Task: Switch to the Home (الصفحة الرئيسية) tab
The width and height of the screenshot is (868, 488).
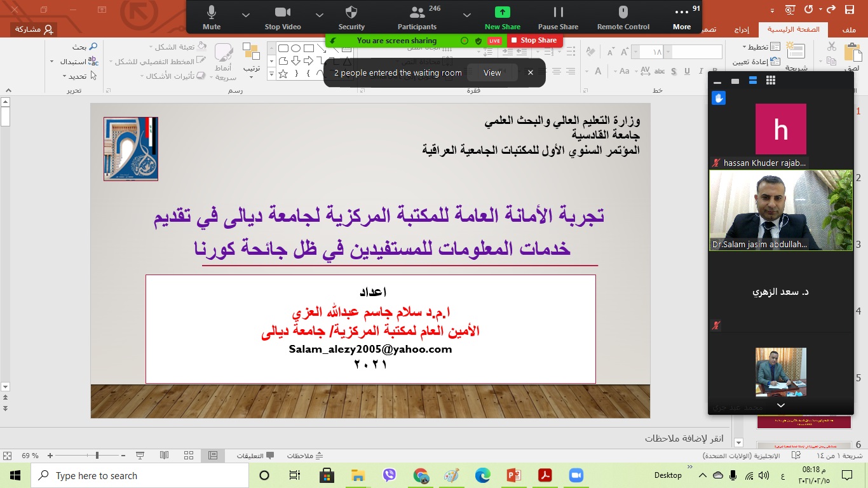Action: [x=794, y=29]
